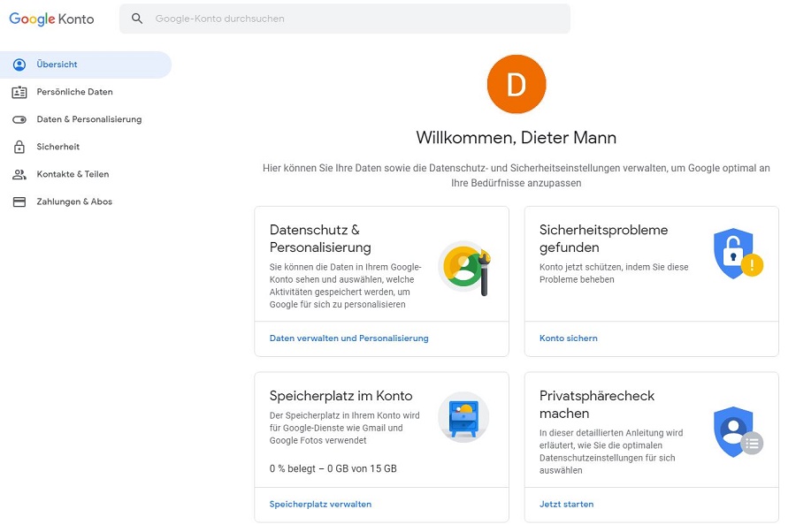Click the Daten & Personalisierung toggle icon

pos(19,119)
